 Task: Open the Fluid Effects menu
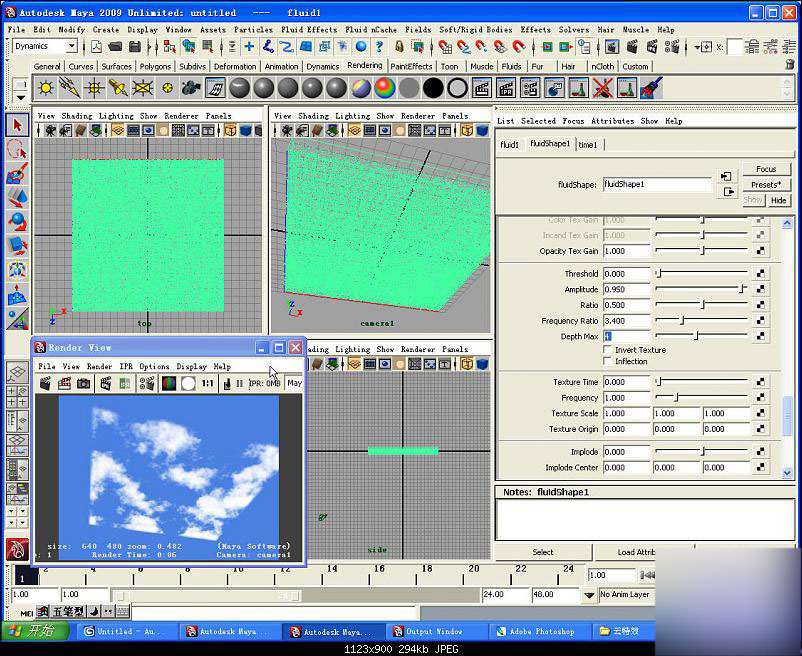(309, 30)
